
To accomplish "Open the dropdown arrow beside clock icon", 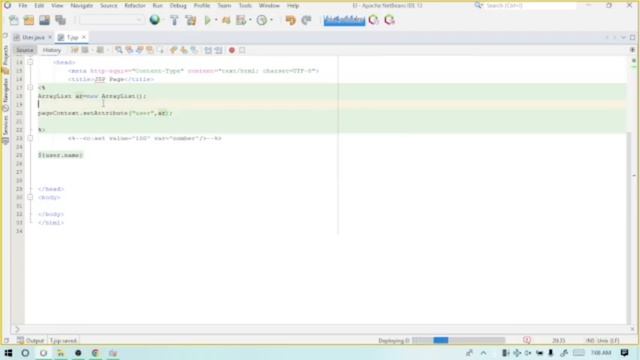I will click(x=271, y=20).
